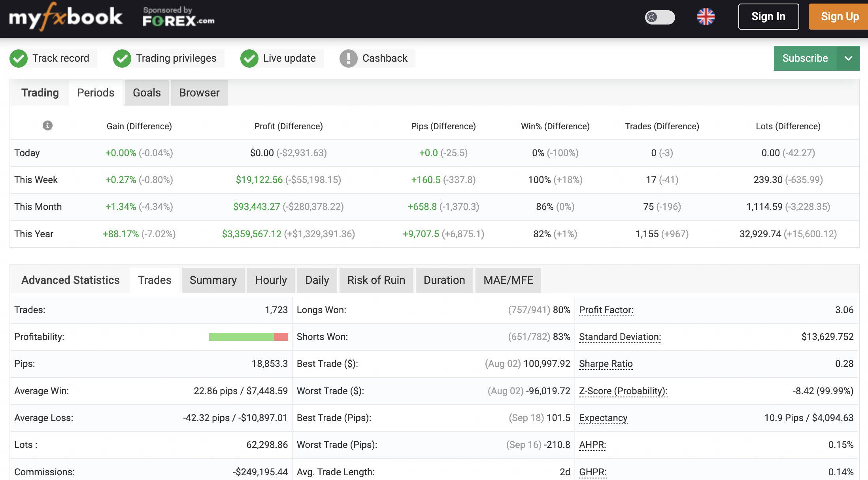Click the Profitability green-red bar

248,337
